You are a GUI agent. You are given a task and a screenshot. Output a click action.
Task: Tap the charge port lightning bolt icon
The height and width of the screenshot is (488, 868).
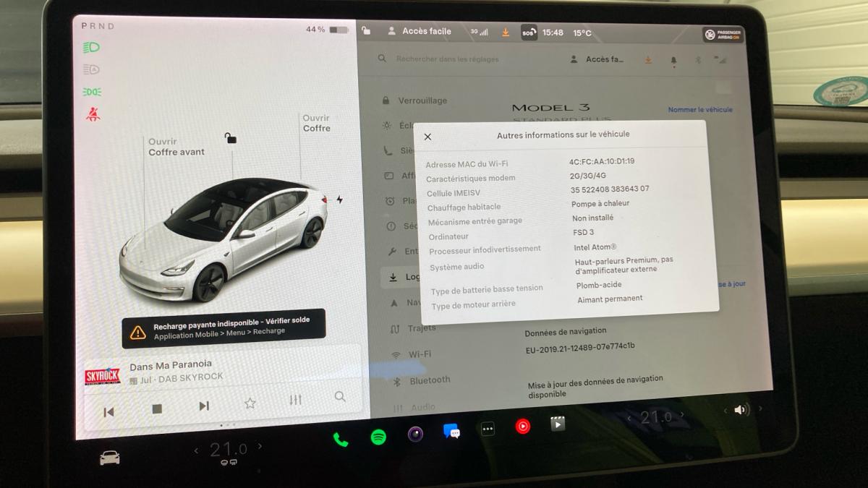[x=339, y=200]
